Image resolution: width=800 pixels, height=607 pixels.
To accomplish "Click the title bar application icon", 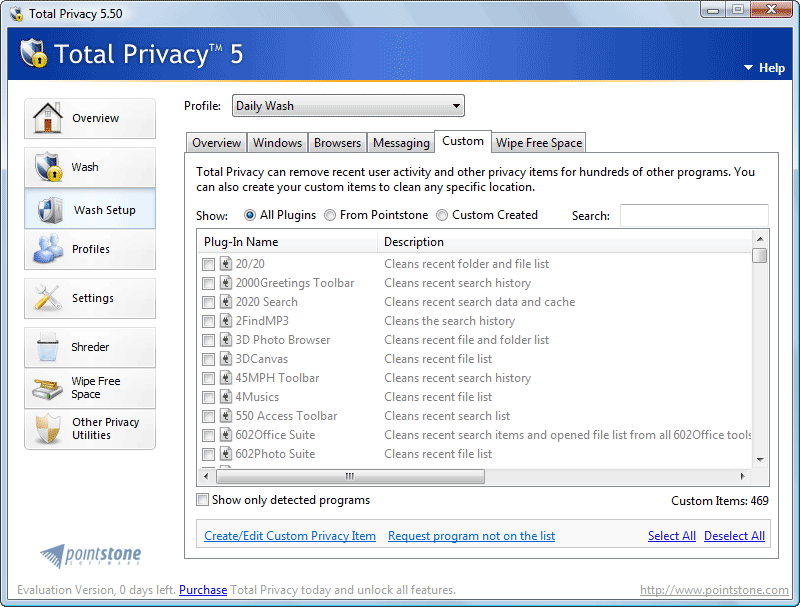I will click(16, 13).
